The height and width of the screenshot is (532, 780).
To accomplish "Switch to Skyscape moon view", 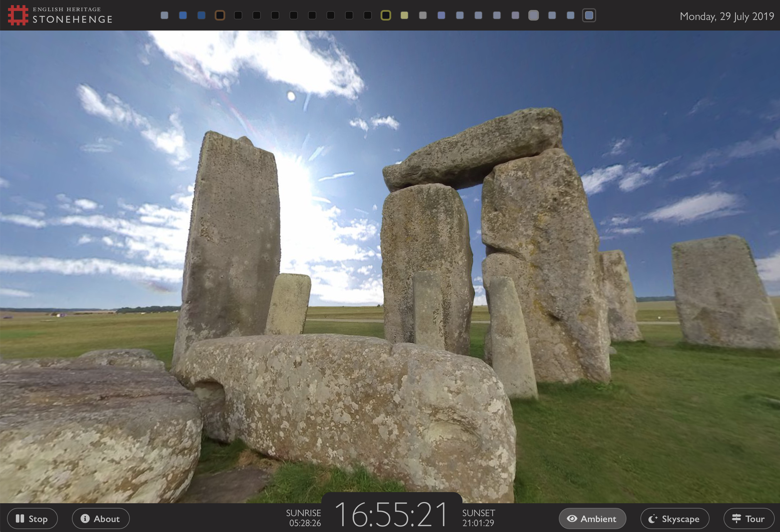I will click(675, 518).
